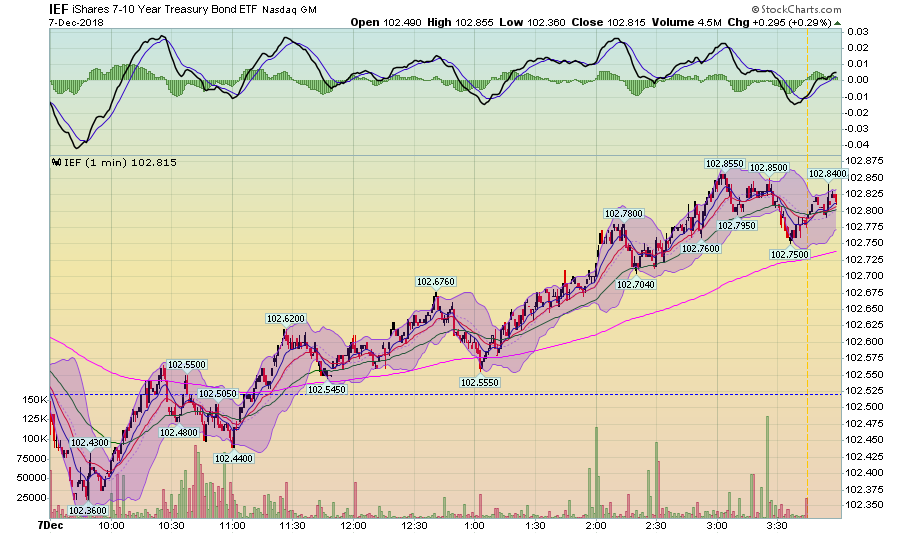Viewport: 900px width, 534px height.
Task: Click the 3:30 time axis label
Action: tap(777, 525)
